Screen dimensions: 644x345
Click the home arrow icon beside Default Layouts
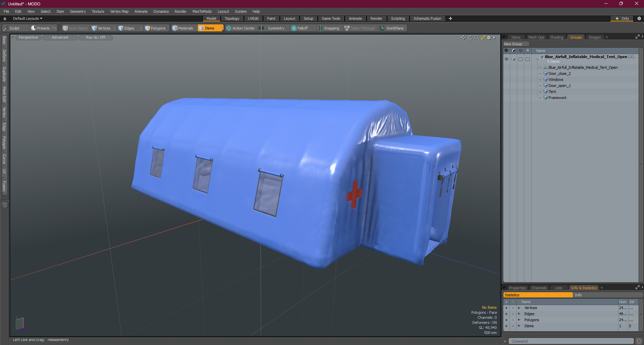5,18
